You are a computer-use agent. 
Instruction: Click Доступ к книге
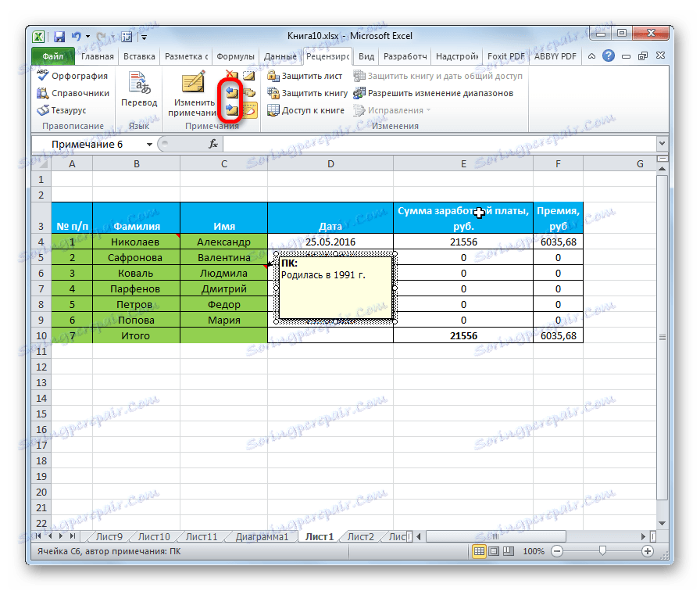(x=305, y=110)
